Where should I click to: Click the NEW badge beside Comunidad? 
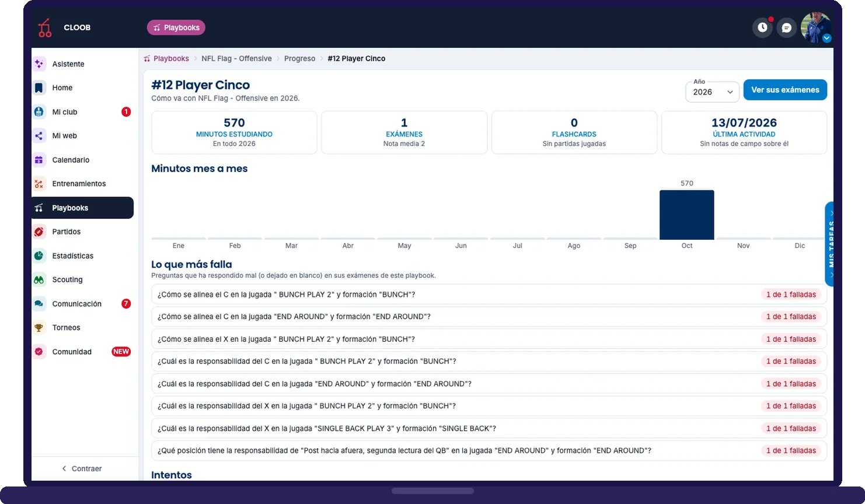coord(121,352)
